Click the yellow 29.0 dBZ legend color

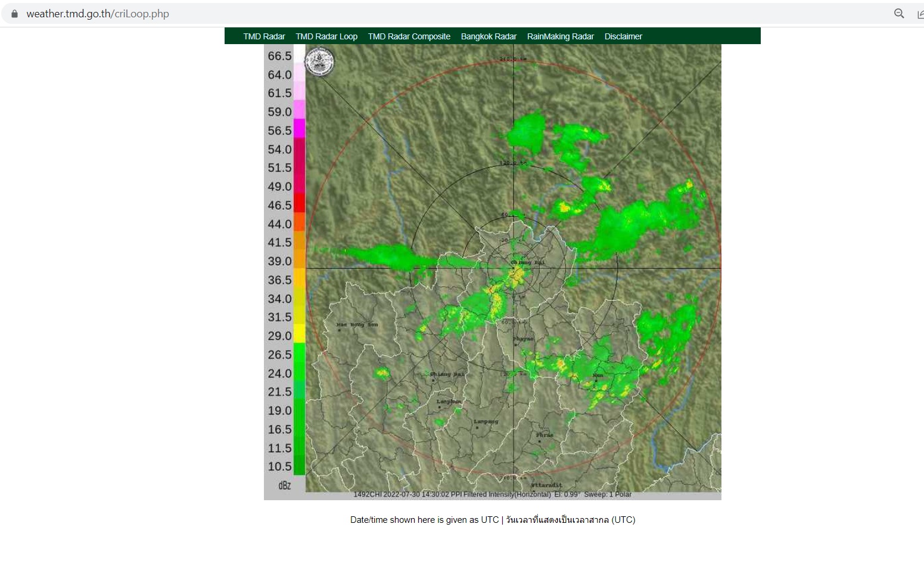299,333
